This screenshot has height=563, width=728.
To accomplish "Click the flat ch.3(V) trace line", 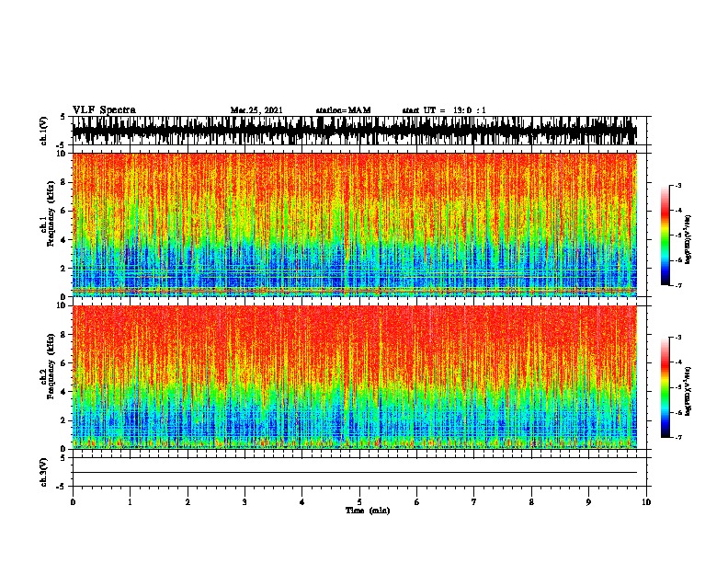I will (x=355, y=473).
